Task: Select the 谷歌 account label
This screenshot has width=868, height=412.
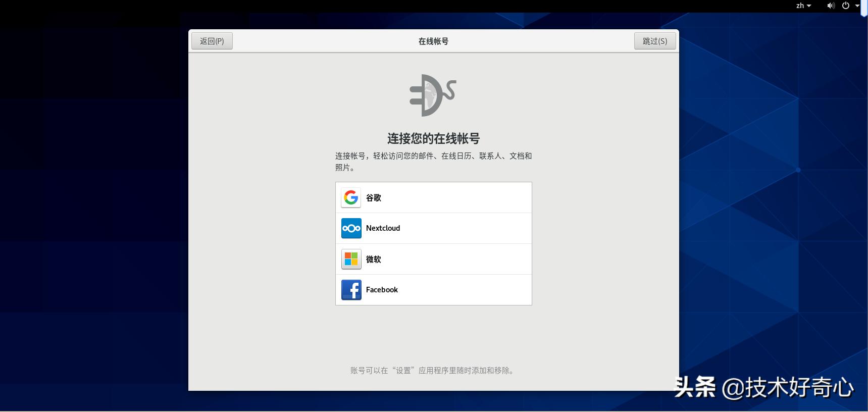Action: 374,198
